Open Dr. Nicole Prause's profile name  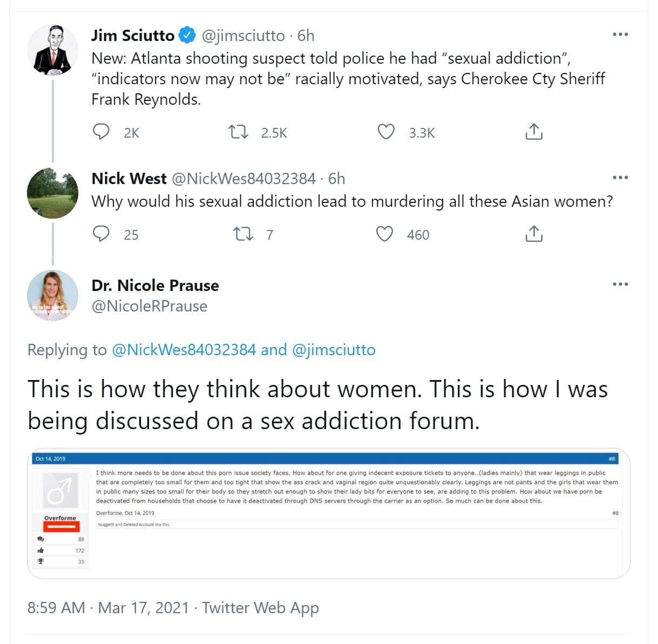coord(155,285)
